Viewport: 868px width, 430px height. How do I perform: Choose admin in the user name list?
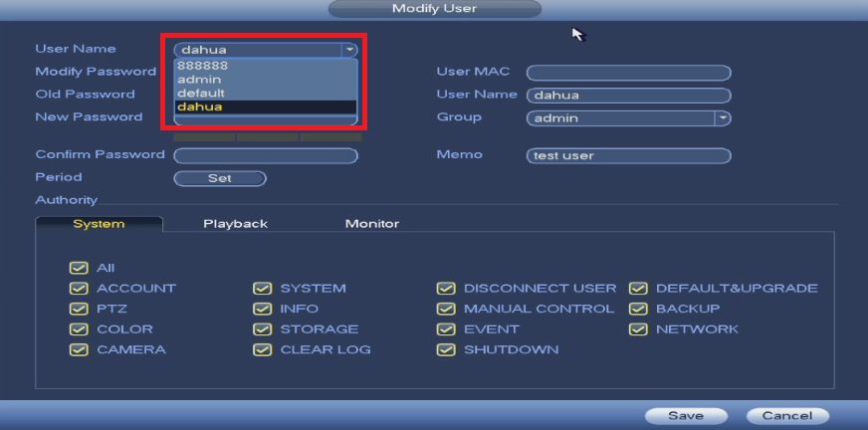click(x=266, y=80)
